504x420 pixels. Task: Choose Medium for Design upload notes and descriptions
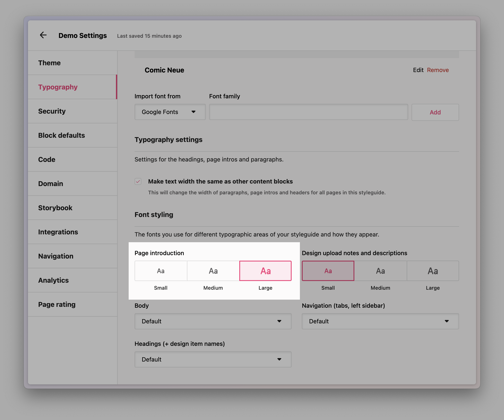tap(380, 271)
